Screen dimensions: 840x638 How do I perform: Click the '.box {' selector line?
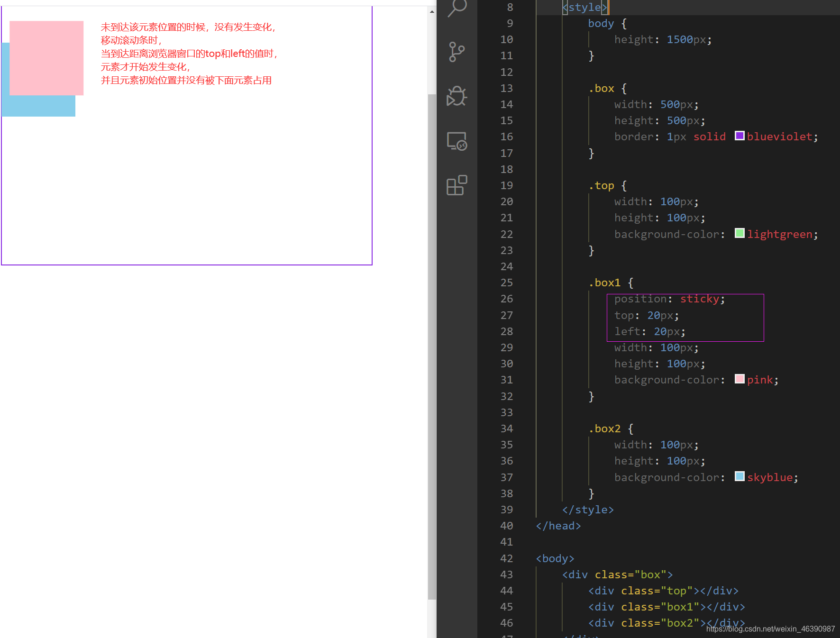tap(607, 88)
